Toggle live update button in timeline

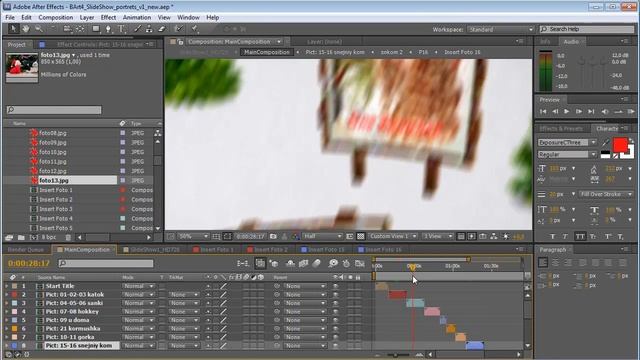click(260, 264)
